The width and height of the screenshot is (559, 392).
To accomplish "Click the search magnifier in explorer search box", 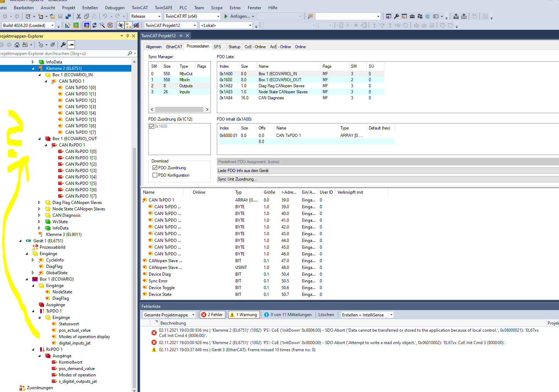I will 130,54.
